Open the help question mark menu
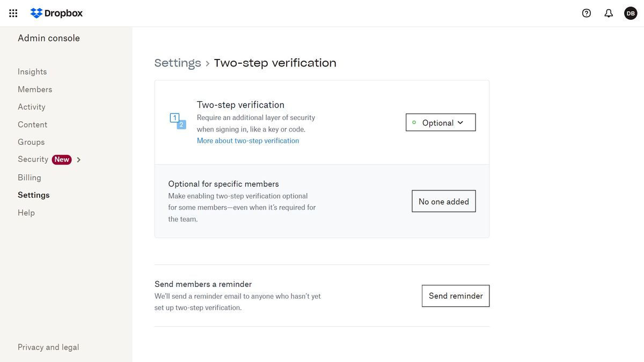Image resolution: width=644 pixels, height=362 pixels. point(586,13)
